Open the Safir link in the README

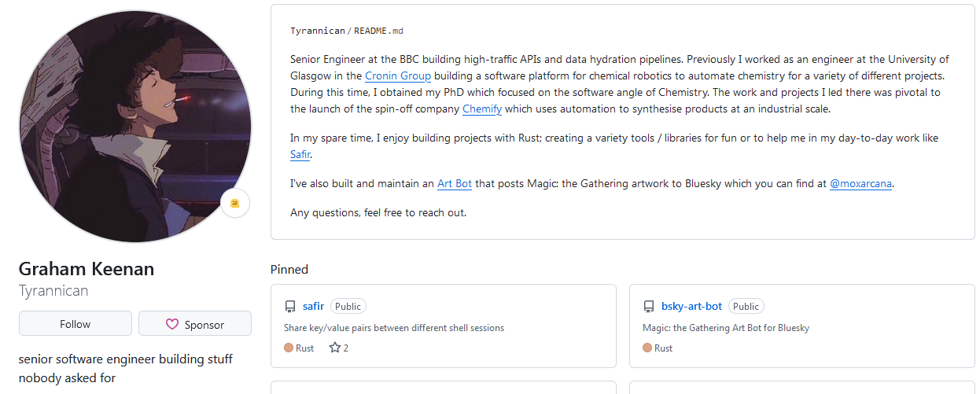300,155
